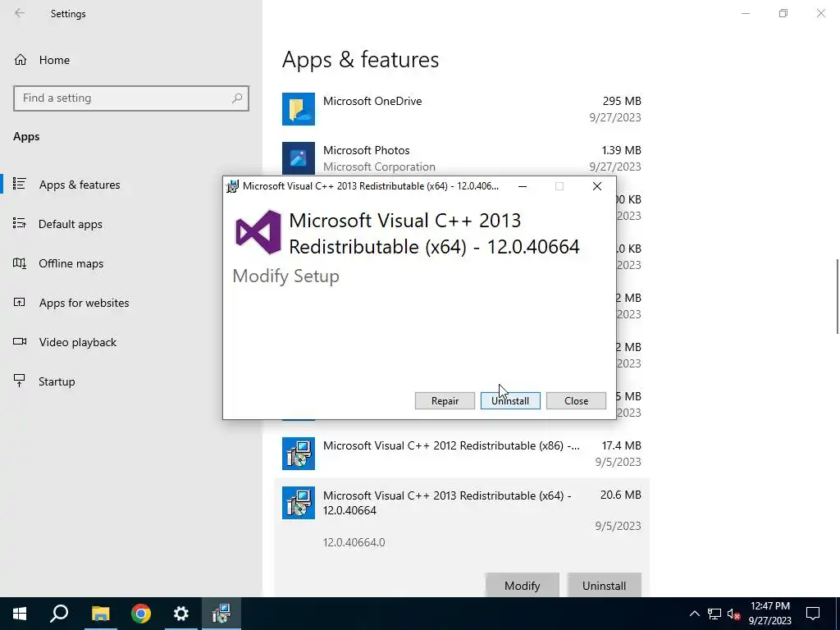Click the Apps for websites icon
Viewport: 840px width, 630px height.
click(x=20, y=302)
